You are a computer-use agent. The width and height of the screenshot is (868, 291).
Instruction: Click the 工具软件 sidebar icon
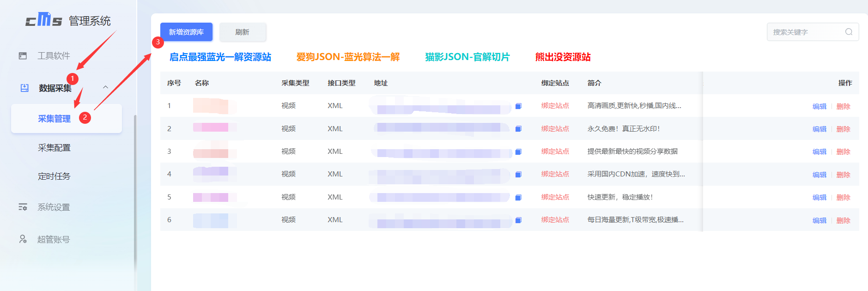click(23, 56)
